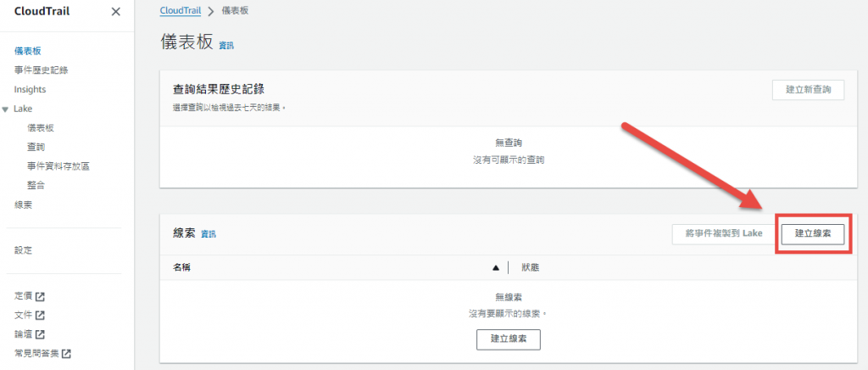The height and width of the screenshot is (370, 868).
Task: Click 建立線索 button in empty table
Action: [x=508, y=339]
